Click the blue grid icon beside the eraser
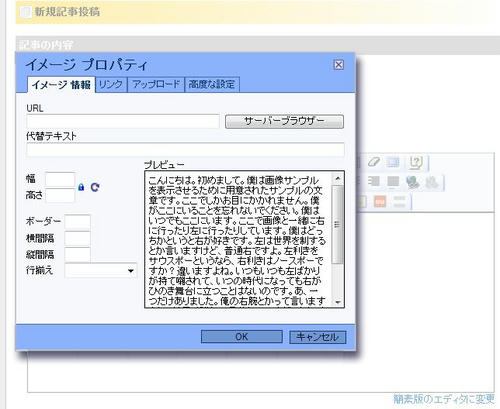The height and width of the screenshot is (409, 500). 393,162
